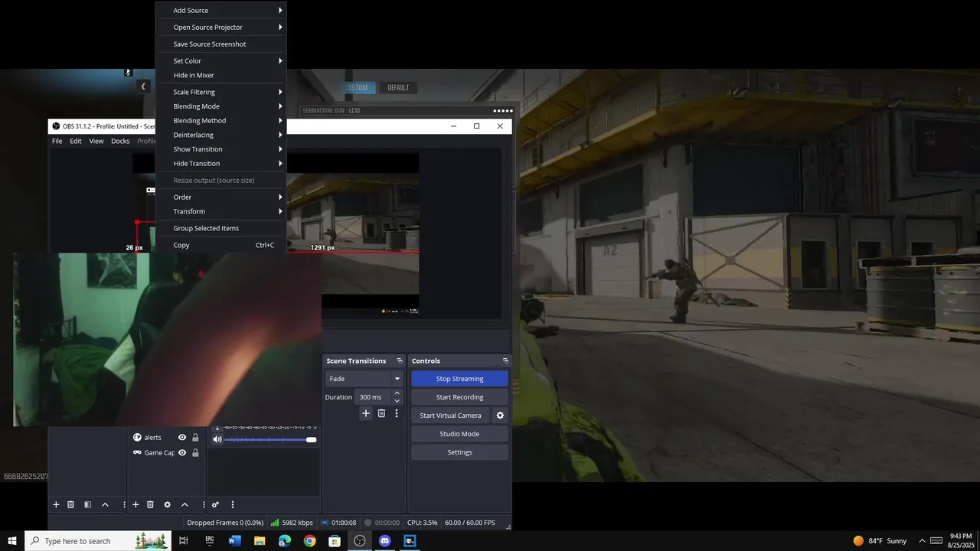Undock the Scene Transitions panel via its float icon
Image resolution: width=980 pixels, height=551 pixels.
[399, 360]
